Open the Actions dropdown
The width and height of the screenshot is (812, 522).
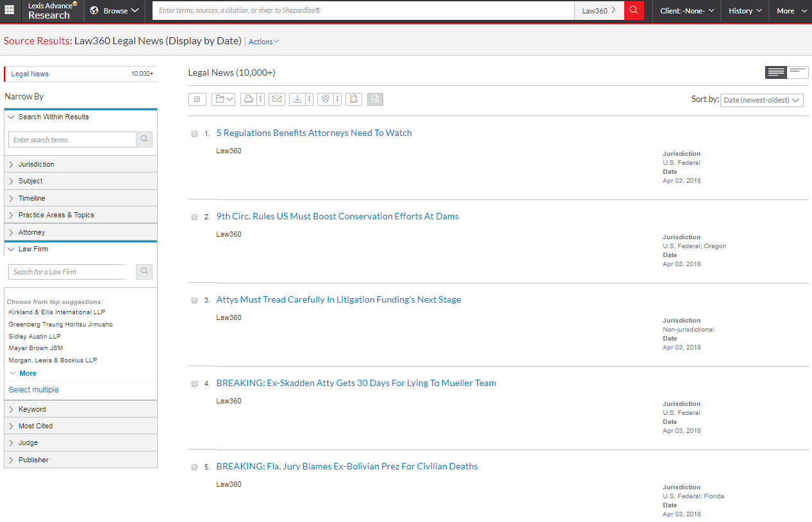click(x=263, y=42)
